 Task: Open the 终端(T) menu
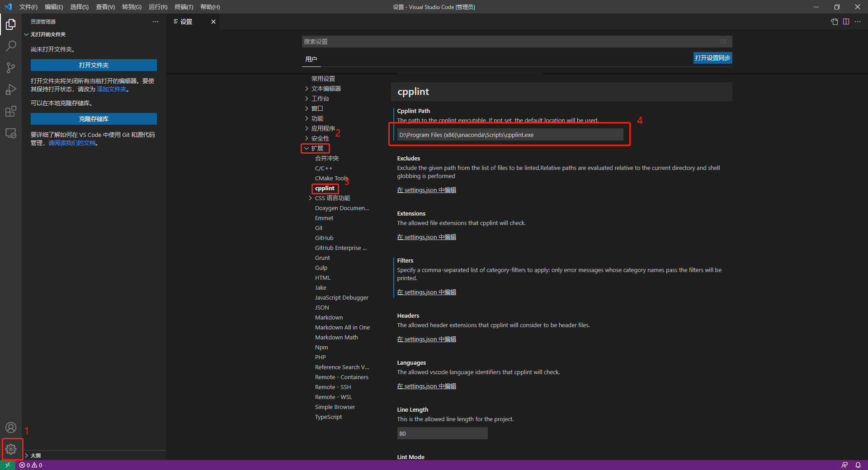coord(184,7)
